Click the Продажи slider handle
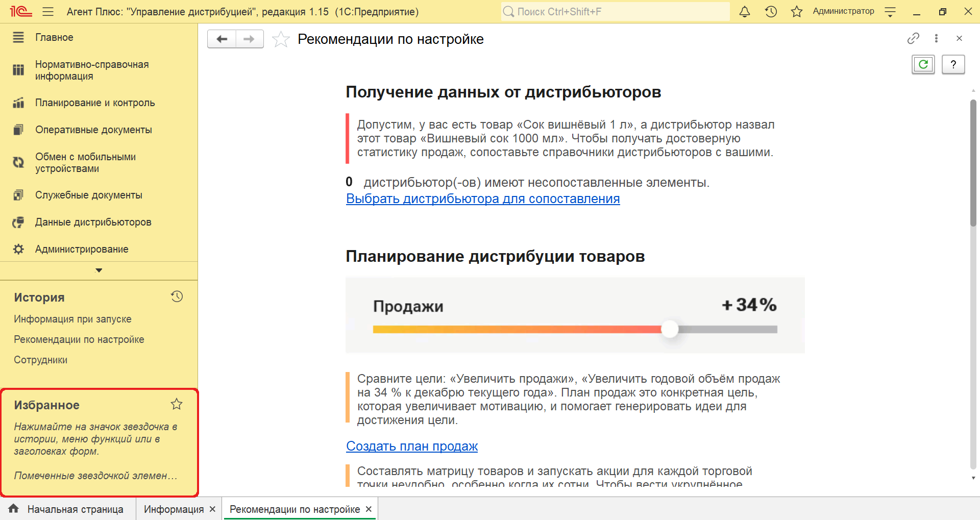 [670, 330]
